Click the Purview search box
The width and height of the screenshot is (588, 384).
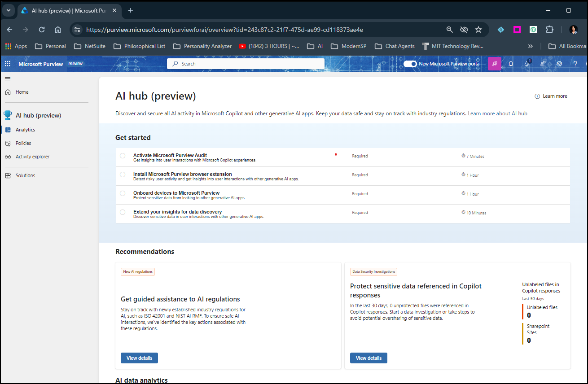coord(246,64)
